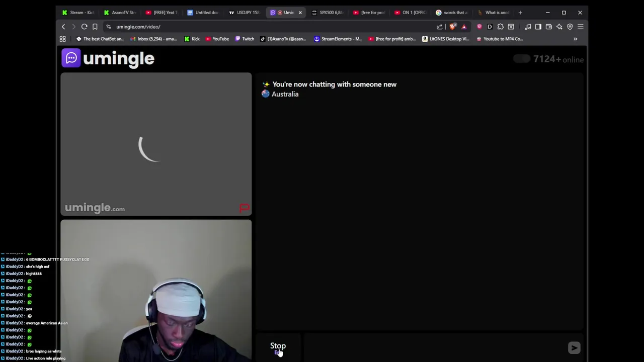Click 'average American Asian' chat overlay message

pyautogui.click(x=46, y=323)
